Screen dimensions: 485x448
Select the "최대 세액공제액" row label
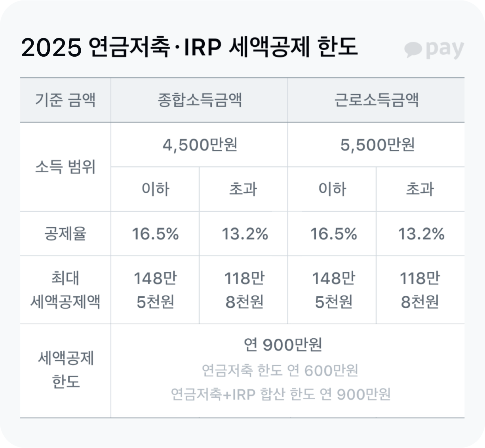65,290
